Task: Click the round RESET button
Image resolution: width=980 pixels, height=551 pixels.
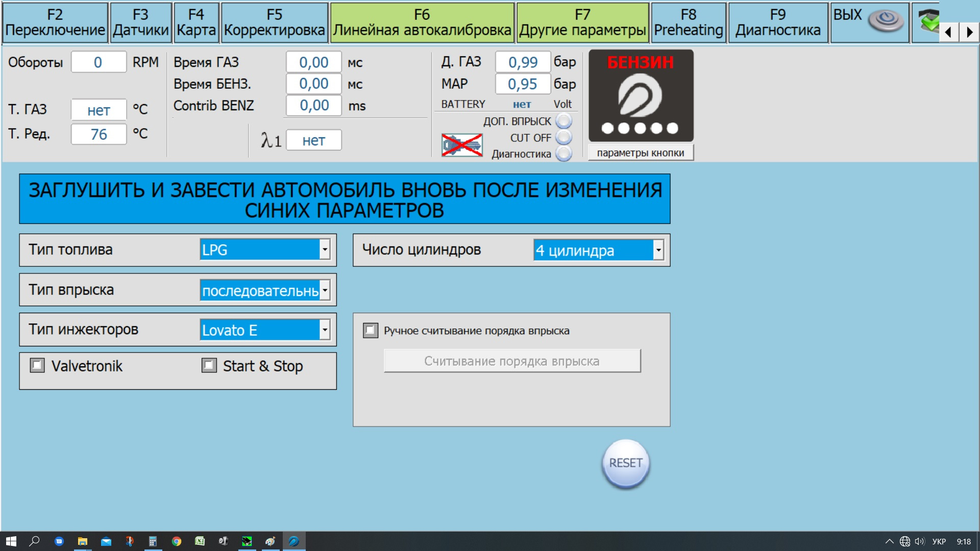Action: pos(626,463)
